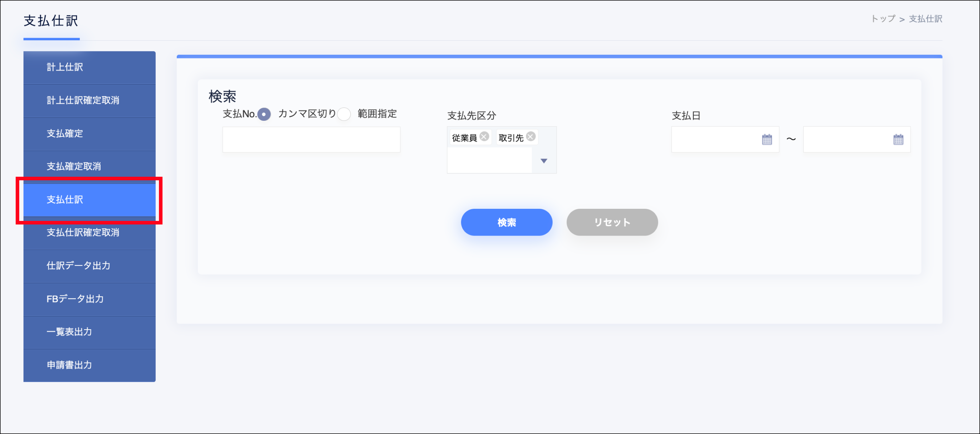
Task: Click the 検索 section heading
Action: click(222, 96)
